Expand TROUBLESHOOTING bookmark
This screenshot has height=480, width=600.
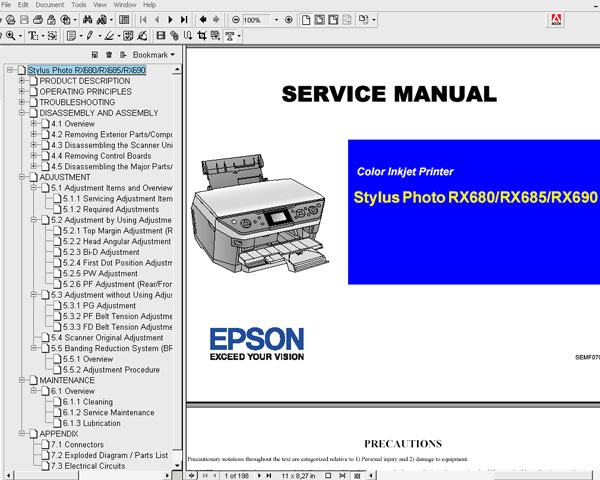click(21, 102)
